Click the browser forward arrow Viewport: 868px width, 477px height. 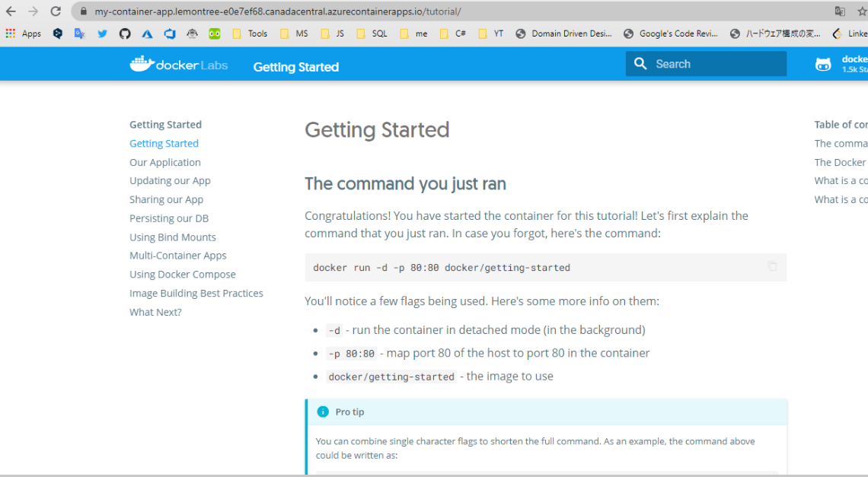point(34,11)
